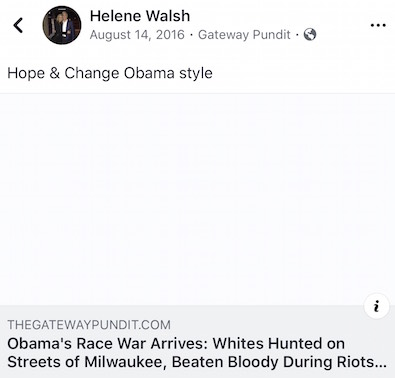This screenshot has height=378, width=395.
Task: Tap the gray link card footer
Action: 197,342
